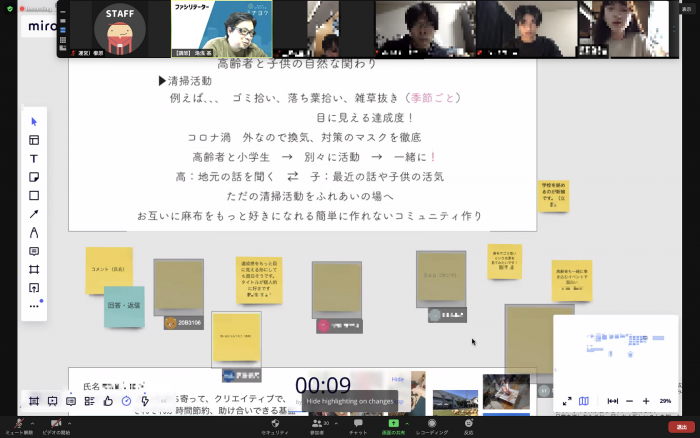Click the 00:09 timer display
This screenshot has width=700, height=438.
(323, 385)
